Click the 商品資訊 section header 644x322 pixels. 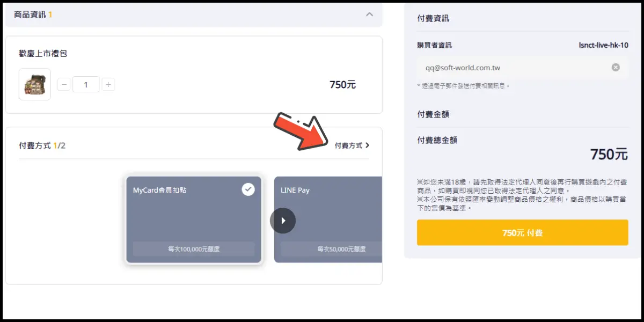click(x=194, y=14)
